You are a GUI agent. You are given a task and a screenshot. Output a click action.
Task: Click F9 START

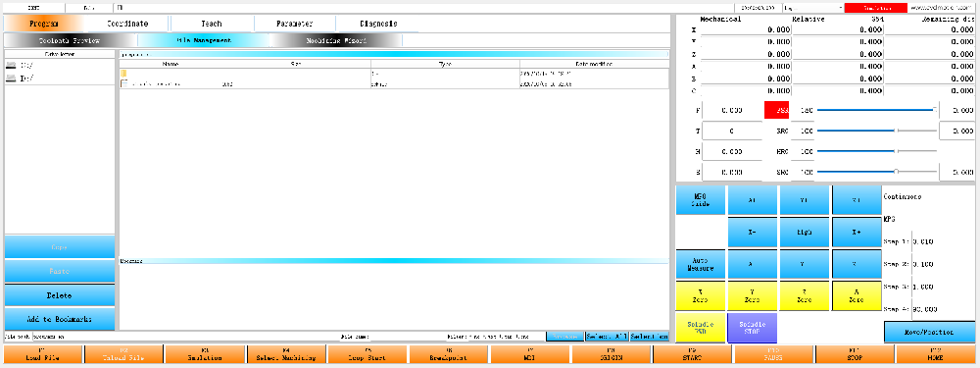[x=693, y=355]
